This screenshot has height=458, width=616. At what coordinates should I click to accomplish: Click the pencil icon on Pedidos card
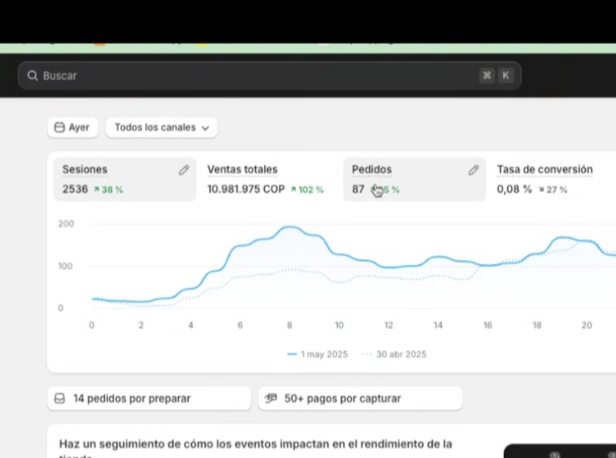pyautogui.click(x=474, y=170)
